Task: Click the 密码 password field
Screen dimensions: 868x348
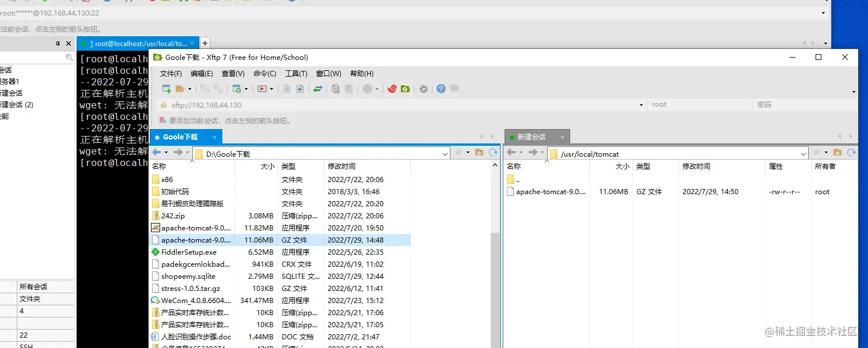Action: pos(805,105)
